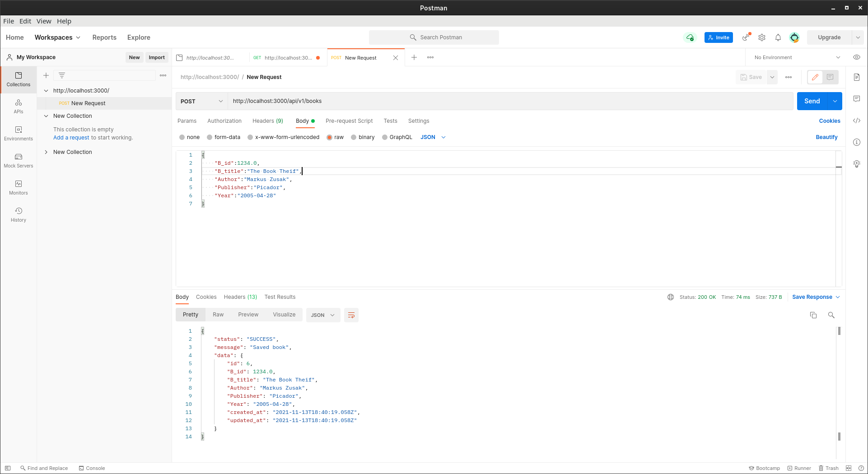Open the No Environment selector

(x=797, y=57)
